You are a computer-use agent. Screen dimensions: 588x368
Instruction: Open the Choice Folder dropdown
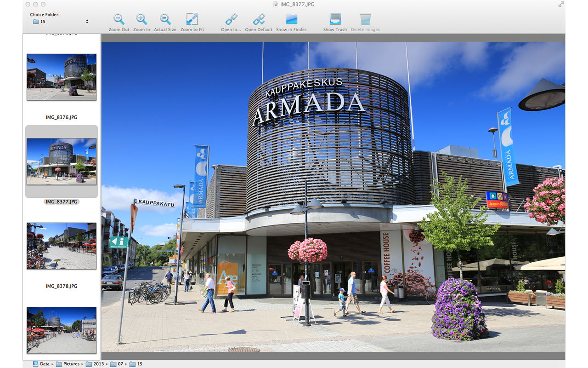tap(60, 22)
